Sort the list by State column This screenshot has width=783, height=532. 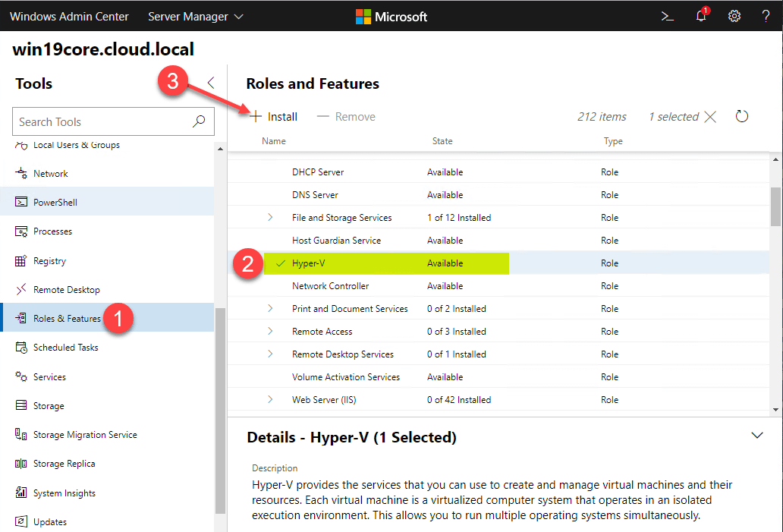(442, 141)
